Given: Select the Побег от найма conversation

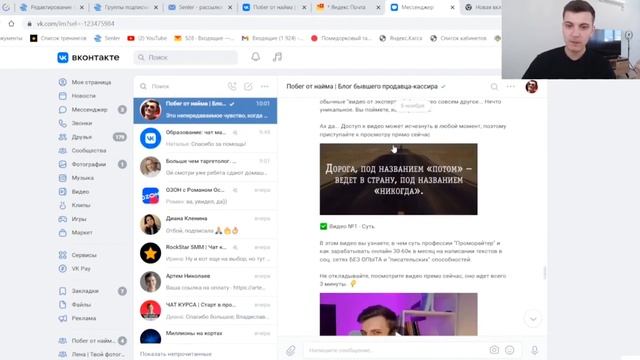Looking at the screenshot, I should pyautogui.click(x=205, y=110).
